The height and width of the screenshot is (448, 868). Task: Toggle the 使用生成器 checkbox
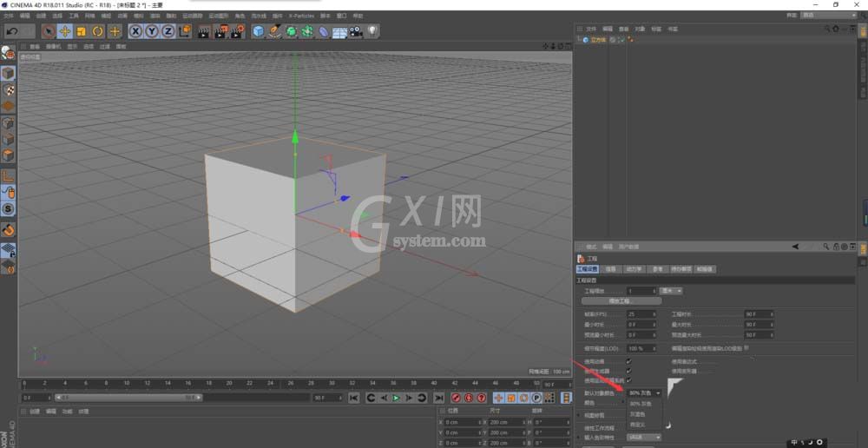pos(628,371)
